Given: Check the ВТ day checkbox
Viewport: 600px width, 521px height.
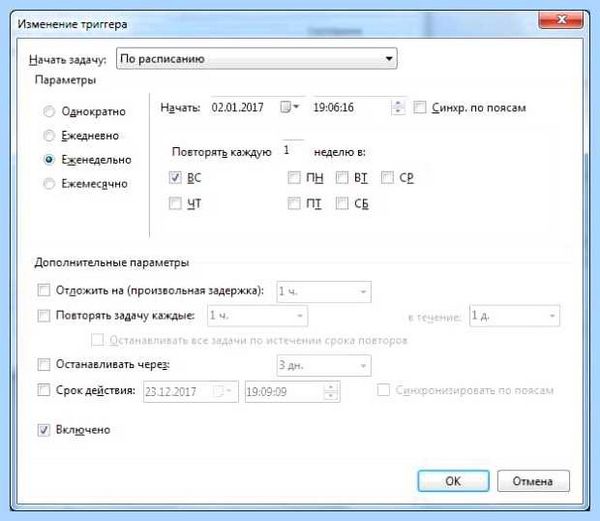Looking at the screenshot, I should pos(342,177).
